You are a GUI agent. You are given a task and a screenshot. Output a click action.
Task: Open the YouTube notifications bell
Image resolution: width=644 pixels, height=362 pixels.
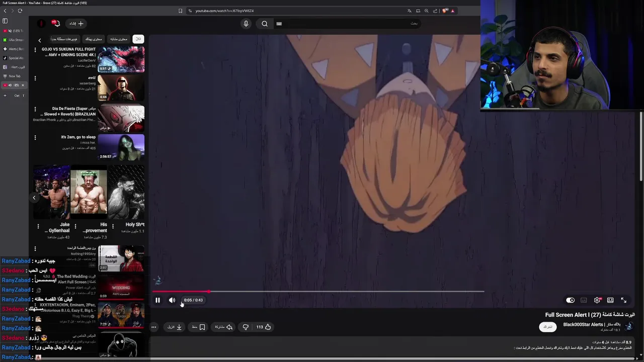tap(57, 23)
